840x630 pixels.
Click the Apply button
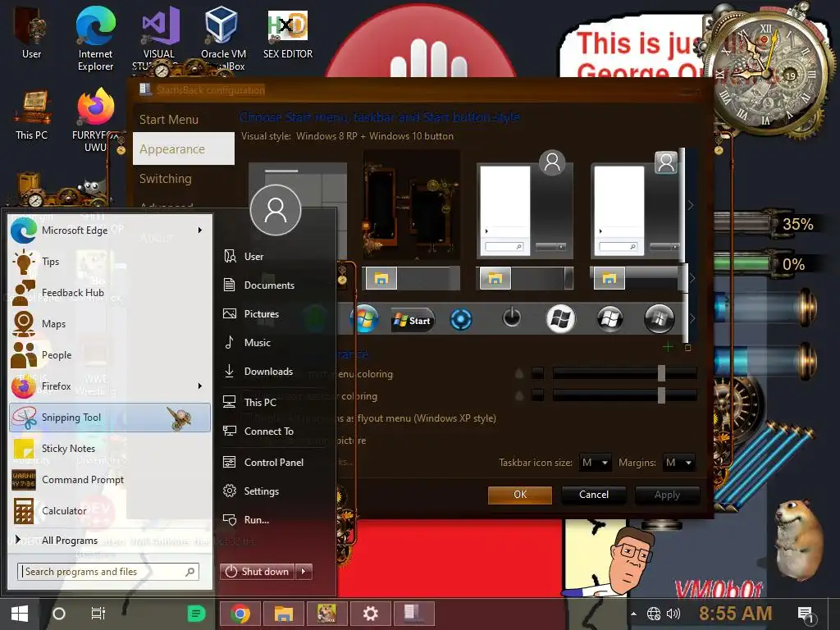[x=667, y=495]
